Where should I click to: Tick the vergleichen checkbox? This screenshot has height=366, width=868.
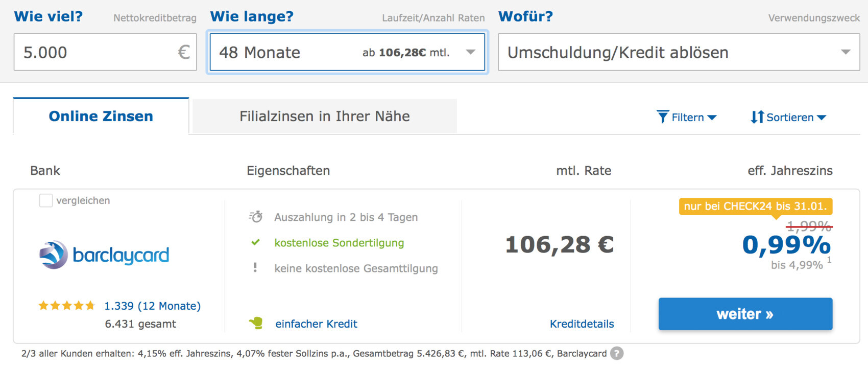click(x=46, y=200)
